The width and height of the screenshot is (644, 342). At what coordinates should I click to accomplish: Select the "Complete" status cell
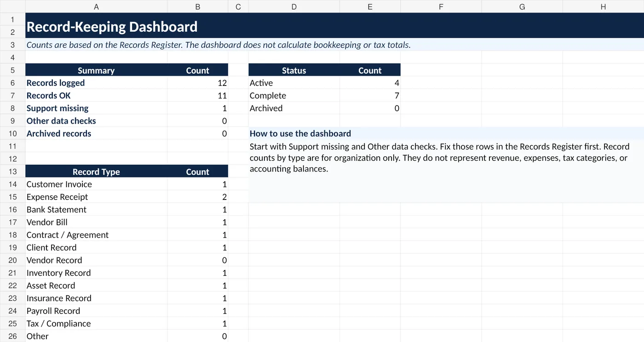(x=294, y=96)
